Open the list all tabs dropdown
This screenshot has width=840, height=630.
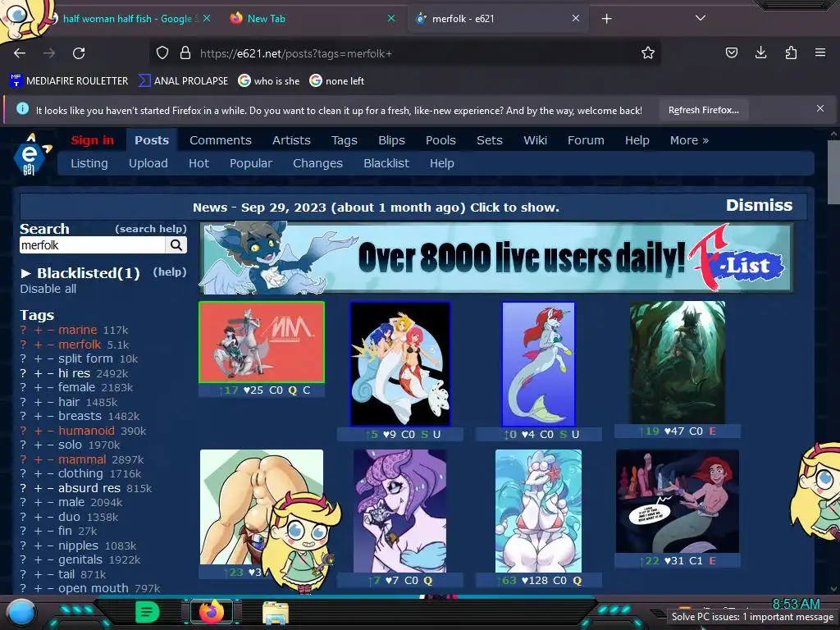701,18
